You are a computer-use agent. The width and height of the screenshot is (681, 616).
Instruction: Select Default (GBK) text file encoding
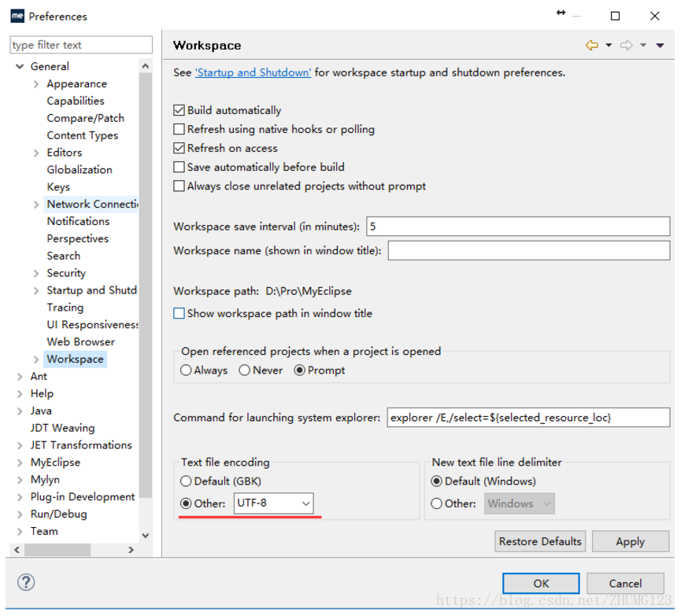pyautogui.click(x=186, y=481)
